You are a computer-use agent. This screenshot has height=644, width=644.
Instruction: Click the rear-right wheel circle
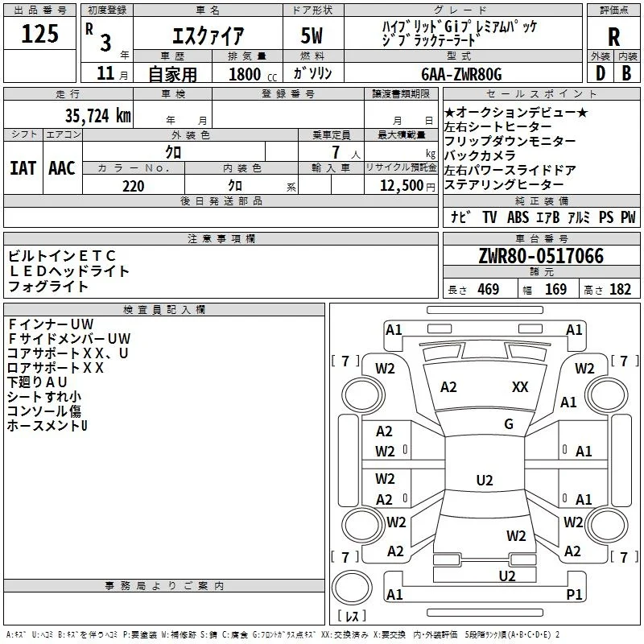point(607,526)
